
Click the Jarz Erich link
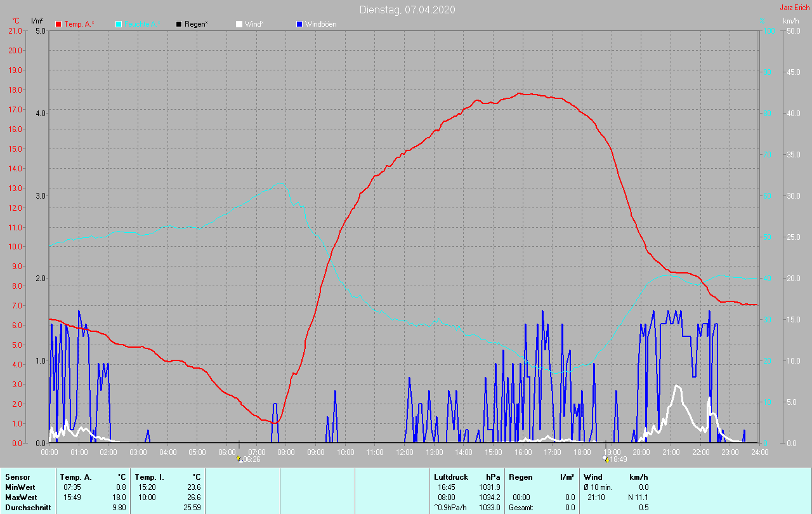click(794, 8)
